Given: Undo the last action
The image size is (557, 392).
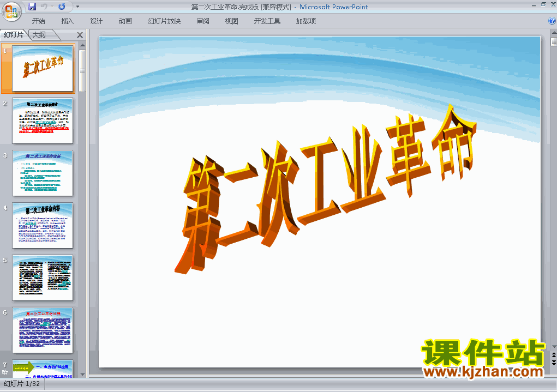Looking at the screenshot, I should pos(44,7).
